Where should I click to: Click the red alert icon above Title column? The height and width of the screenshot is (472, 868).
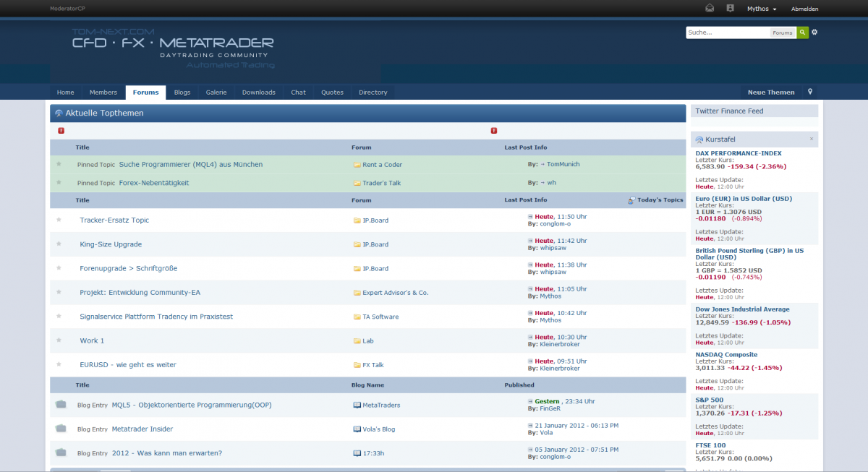(x=61, y=131)
